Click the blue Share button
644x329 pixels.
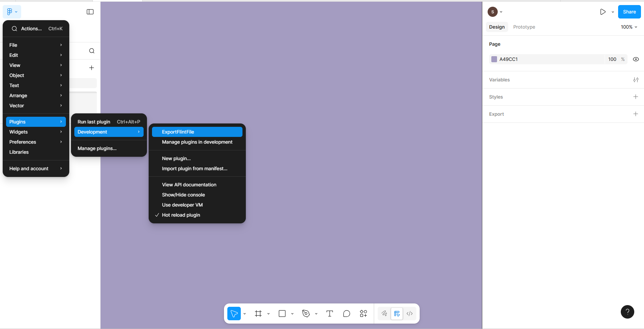629,12
